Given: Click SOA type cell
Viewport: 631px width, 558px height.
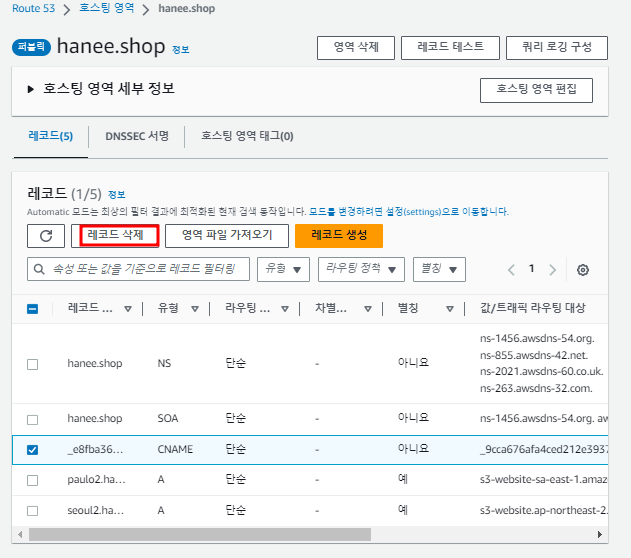Looking at the screenshot, I should point(168,419).
